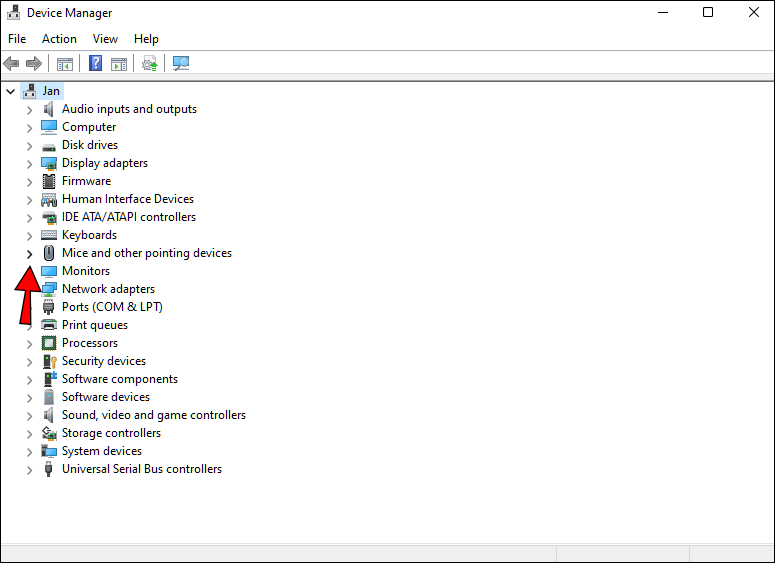
Task: Expand the Keyboards category
Action: pyautogui.click(x=29, y=236)
